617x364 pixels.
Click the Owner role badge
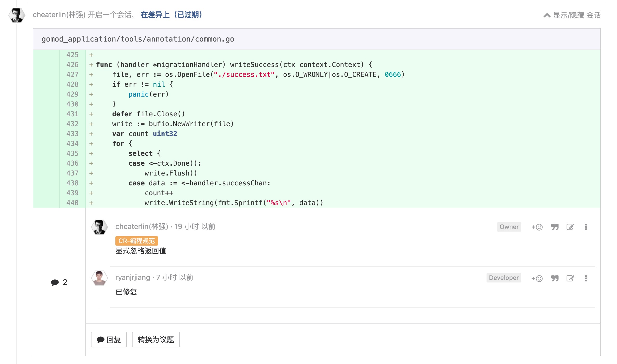[509, 227]
